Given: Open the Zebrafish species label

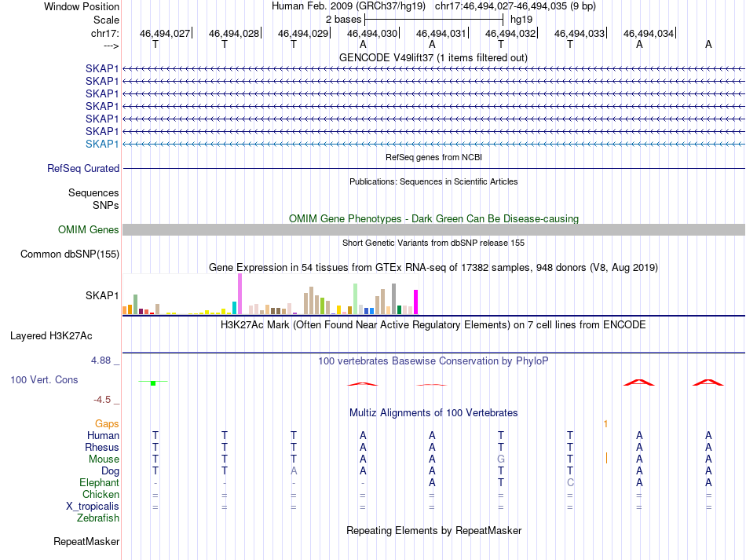Looking at the screenshot, I should 98,518.
